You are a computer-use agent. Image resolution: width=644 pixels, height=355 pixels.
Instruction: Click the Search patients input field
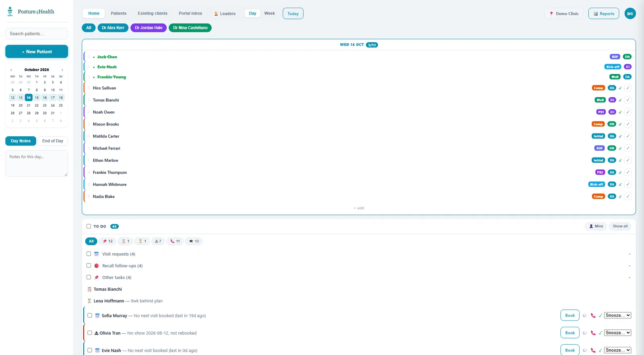click(37, 34)
